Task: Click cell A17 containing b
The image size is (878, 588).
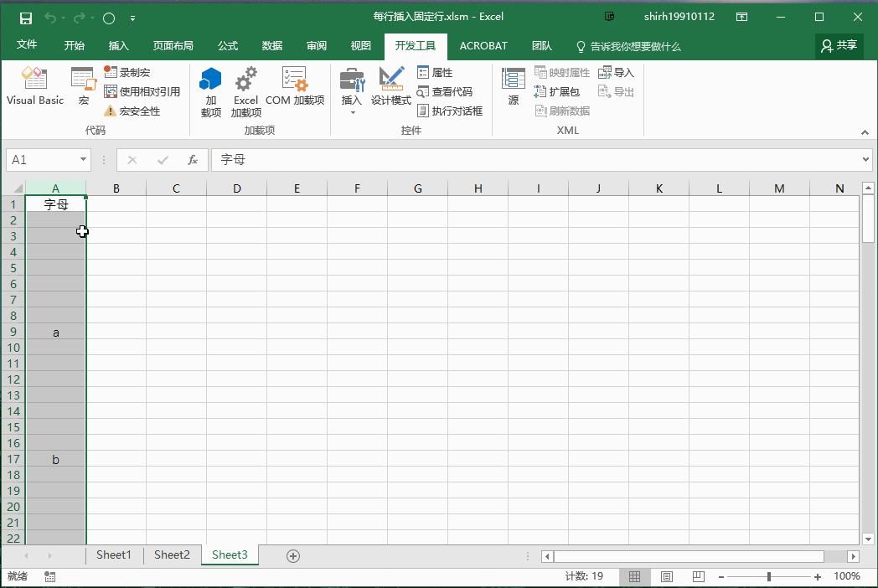Action: tap(55, 459)
